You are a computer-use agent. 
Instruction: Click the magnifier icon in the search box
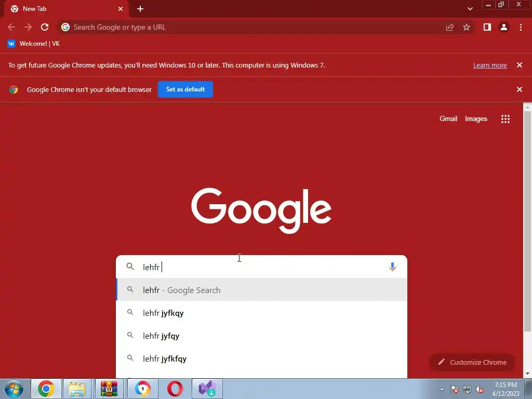(130, 267)
